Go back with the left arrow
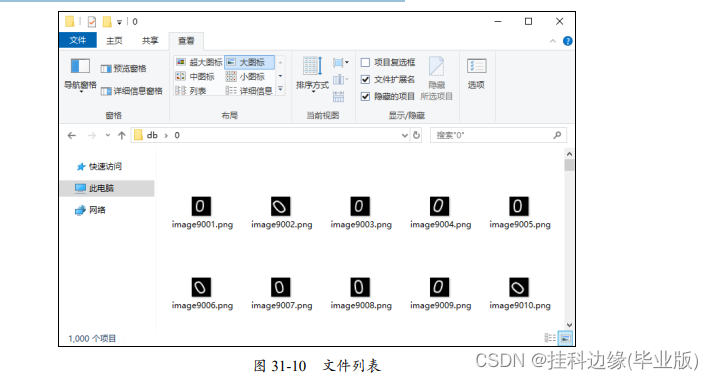This screenshot has width=713, height=380. tap(72, 135)
